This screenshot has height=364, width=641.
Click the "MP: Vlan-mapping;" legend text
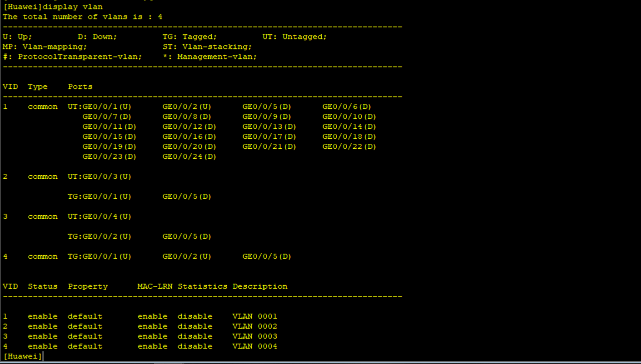tap(45, 46)
